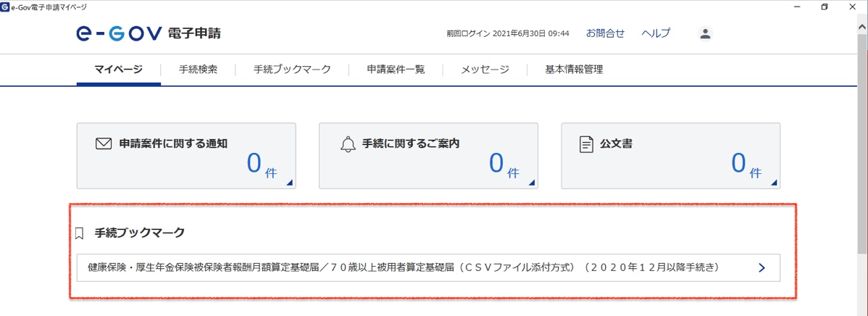Click the document icon beside 公文書
Image resolution: width=868 pixels, height=316 pixels.
tap(585, 144)
